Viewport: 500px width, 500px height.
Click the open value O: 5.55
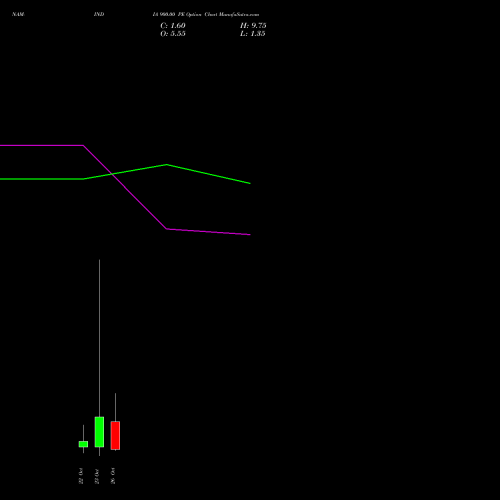[x=173, y=34]
